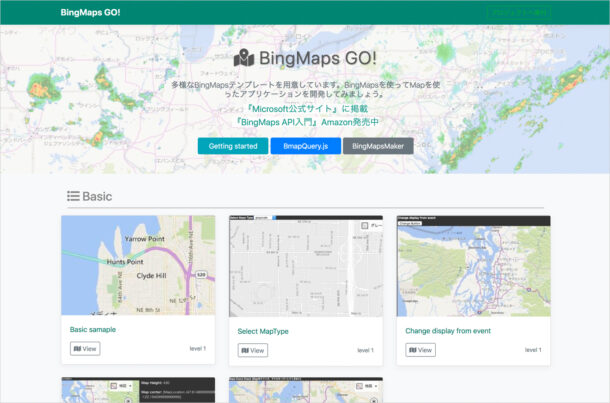
Task: Click level 1 label on Select MapType card
Action: pos(365,350)
